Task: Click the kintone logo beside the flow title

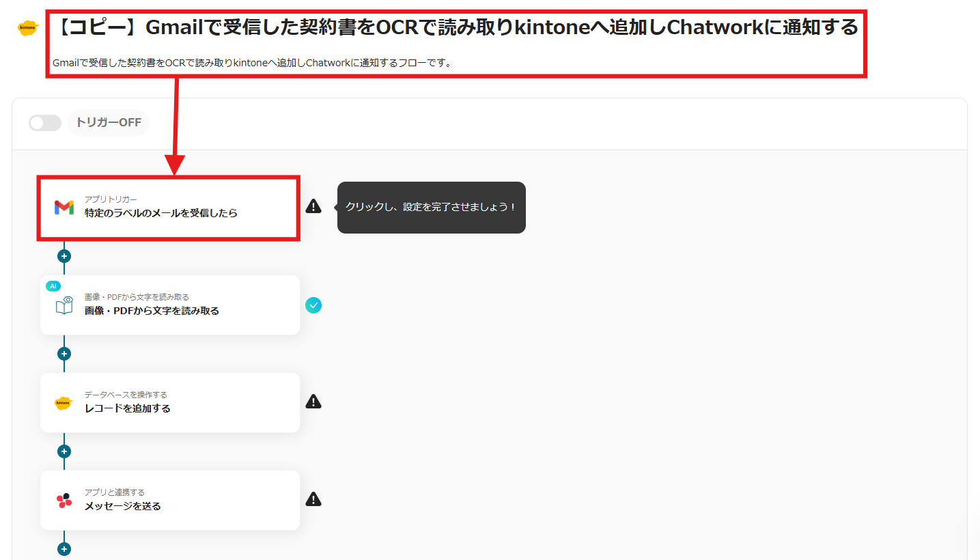Action: tap(28, 28)
